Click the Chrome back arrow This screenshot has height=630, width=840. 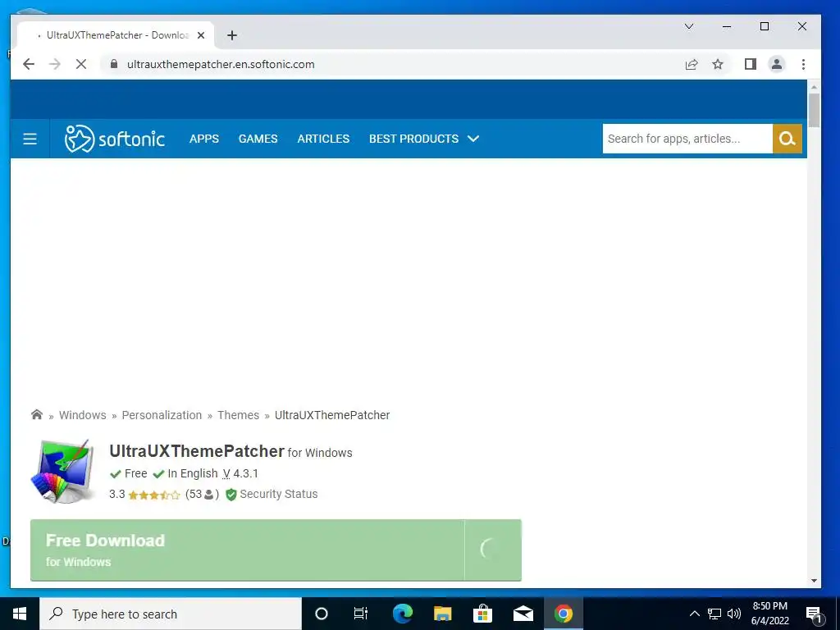[x=29, y=64]
